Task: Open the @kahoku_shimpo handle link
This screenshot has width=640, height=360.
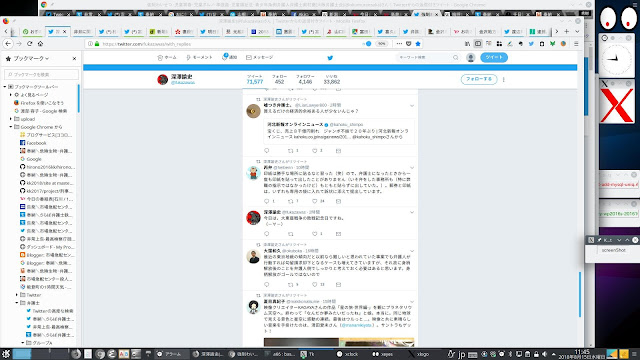Action: click(347, 124)
